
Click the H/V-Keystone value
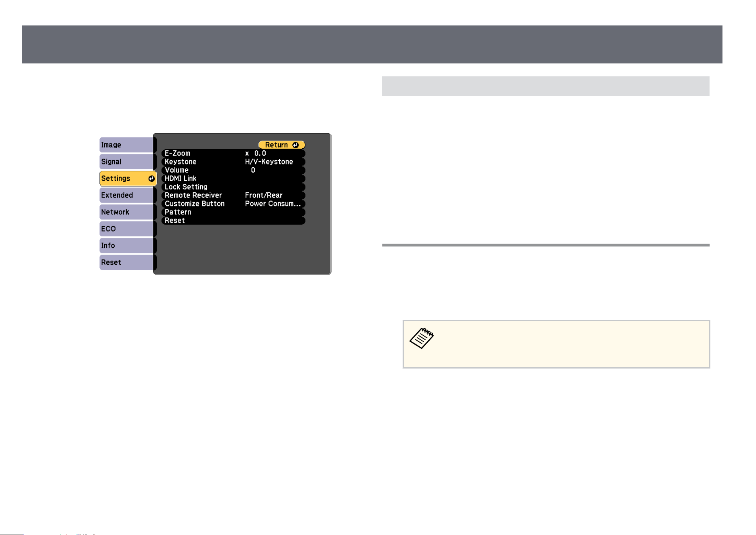269,162
